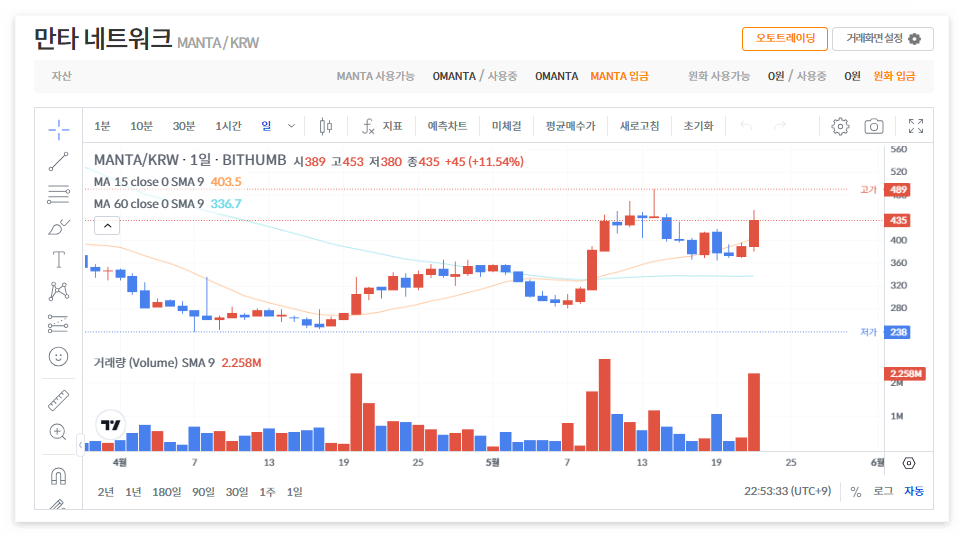Toggle 자동 auto scale
964x537 pixels.
pos(914,491)
